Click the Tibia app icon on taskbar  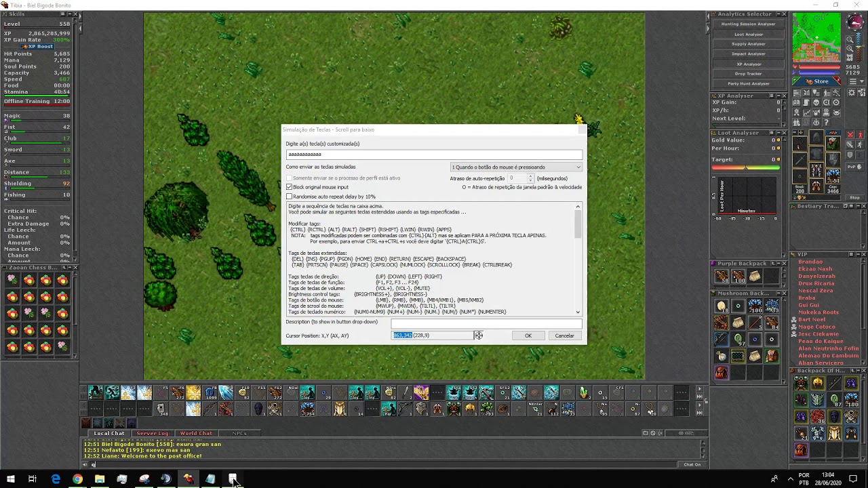tap(189, 479)
